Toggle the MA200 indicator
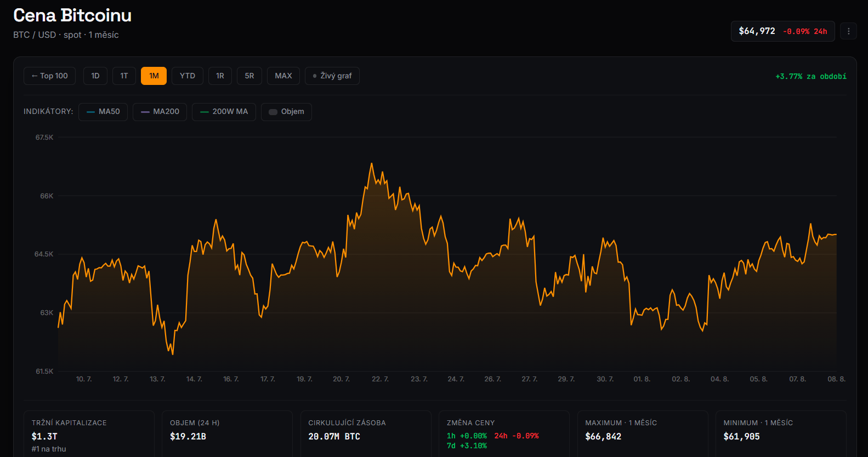The height and width of the screenshot is (457, 868). (160, 112)
